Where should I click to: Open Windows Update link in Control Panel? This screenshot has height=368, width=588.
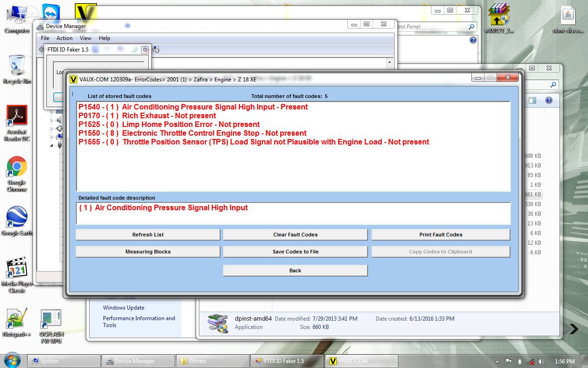coord(124,308)
